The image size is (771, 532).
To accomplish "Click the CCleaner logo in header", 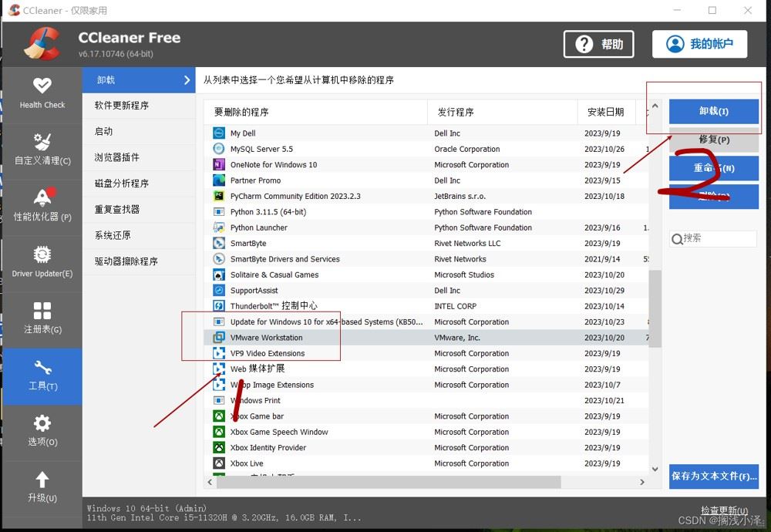I will [43, 44].
